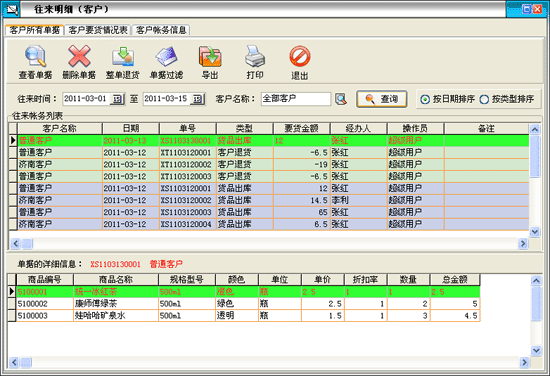Click the 查看单据 view document icon
This screenshot has height=376, width=550.
point(35,57)
